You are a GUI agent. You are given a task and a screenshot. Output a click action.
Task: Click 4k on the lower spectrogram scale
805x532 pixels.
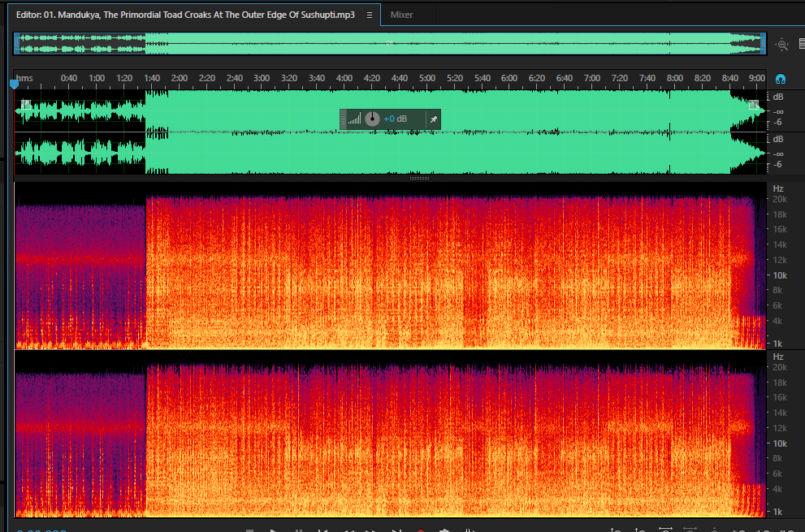pos(778,489)
